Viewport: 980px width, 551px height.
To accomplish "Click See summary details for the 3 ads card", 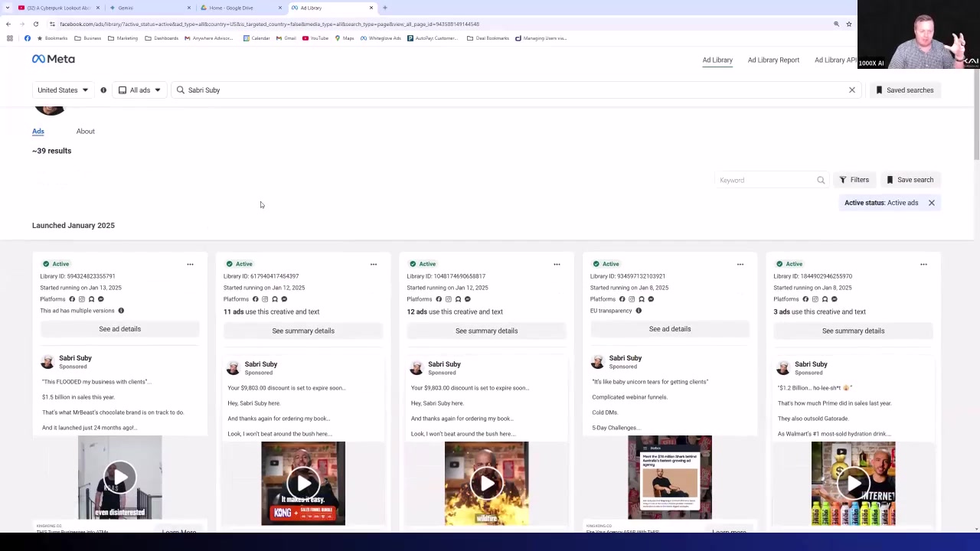I will [853, 331].
